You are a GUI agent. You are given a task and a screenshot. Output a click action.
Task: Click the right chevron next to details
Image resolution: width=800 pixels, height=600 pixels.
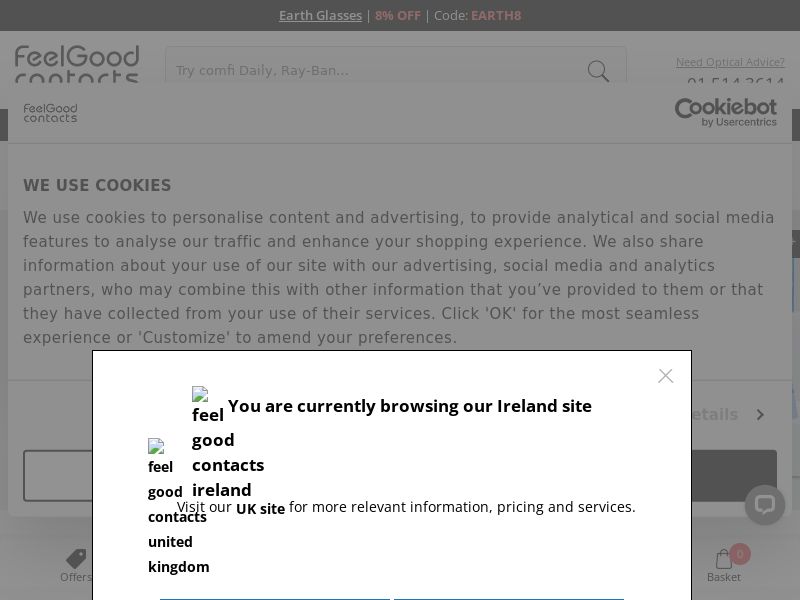759,414
